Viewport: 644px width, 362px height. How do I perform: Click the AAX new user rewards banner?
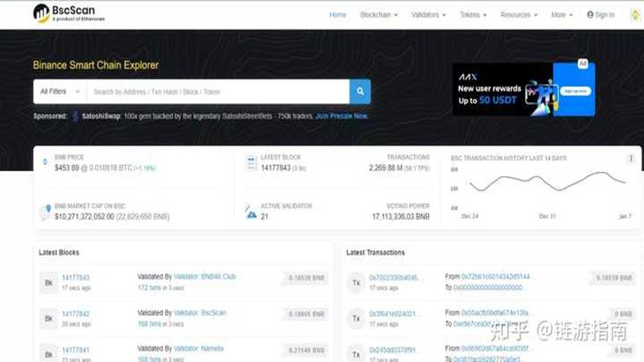pos(524,89)
